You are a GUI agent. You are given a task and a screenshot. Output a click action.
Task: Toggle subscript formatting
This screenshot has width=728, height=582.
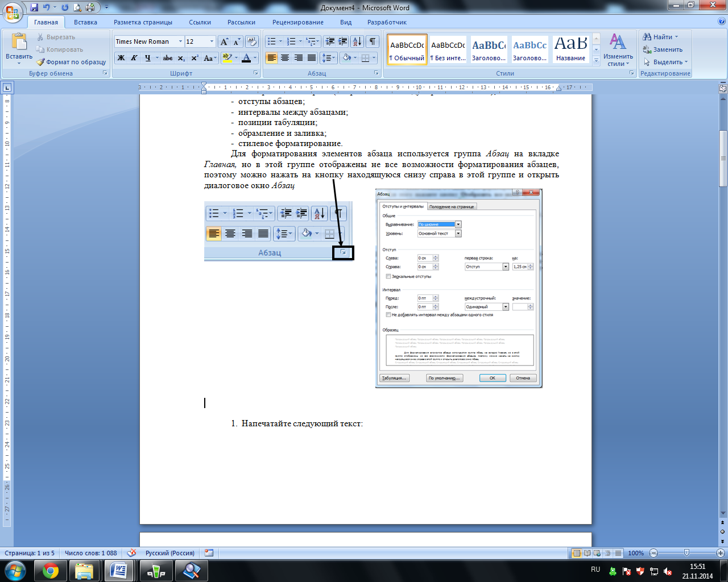tap(181, 58)
